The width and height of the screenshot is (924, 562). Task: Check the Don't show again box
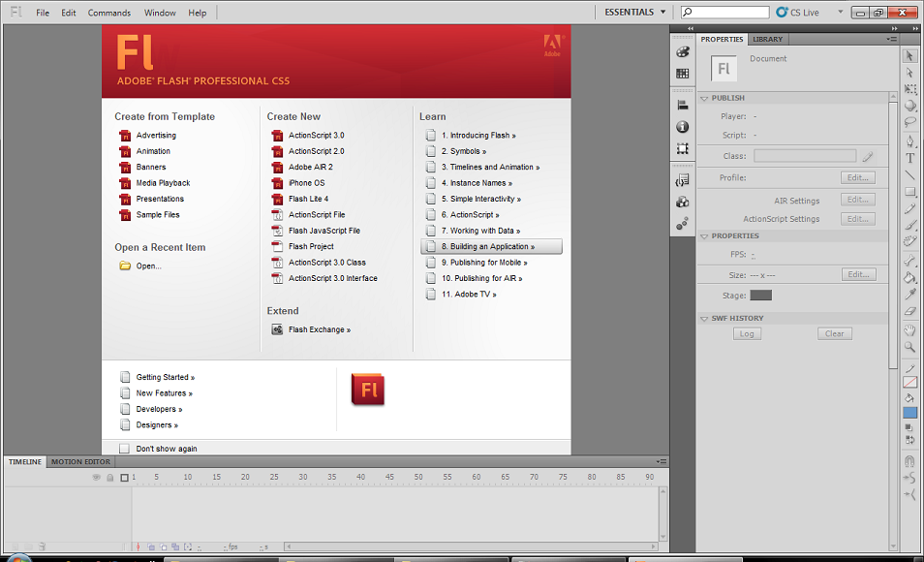point(124,448)
